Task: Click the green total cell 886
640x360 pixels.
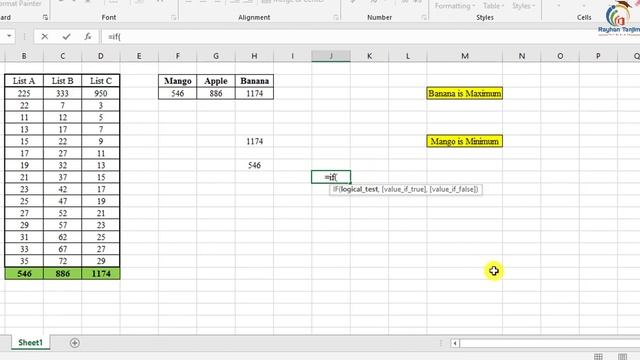Action: click(62, 273)
